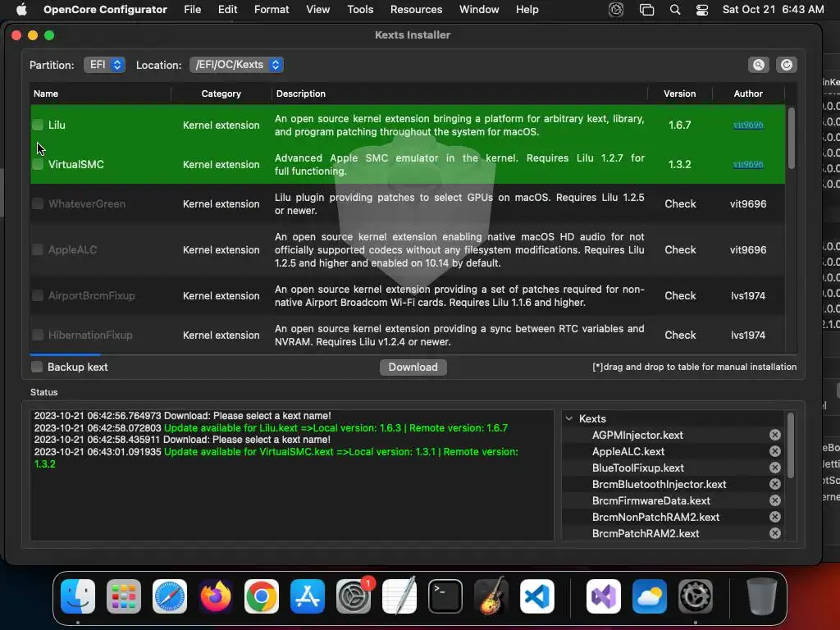Screen dimensions: 840x630
Task: Click the date and time in menu bar
Action: point(773,10)
